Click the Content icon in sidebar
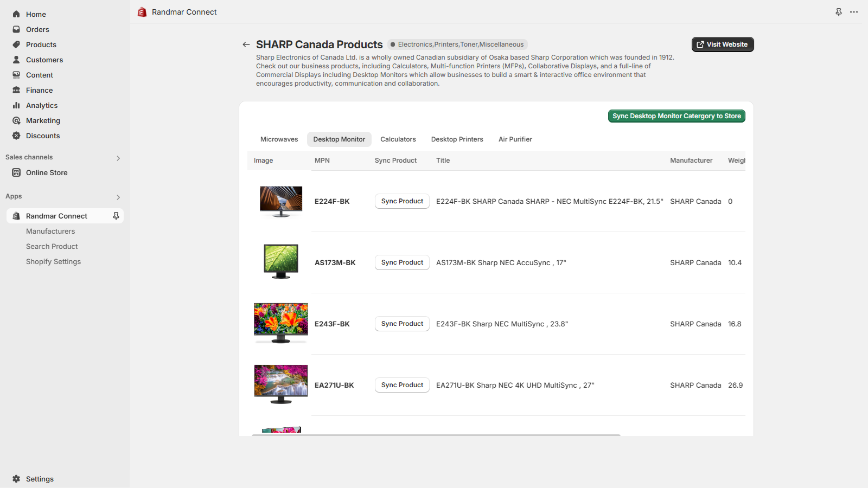Image resolution: width=868 pixels, height=488 pixels. click(16, 75)
